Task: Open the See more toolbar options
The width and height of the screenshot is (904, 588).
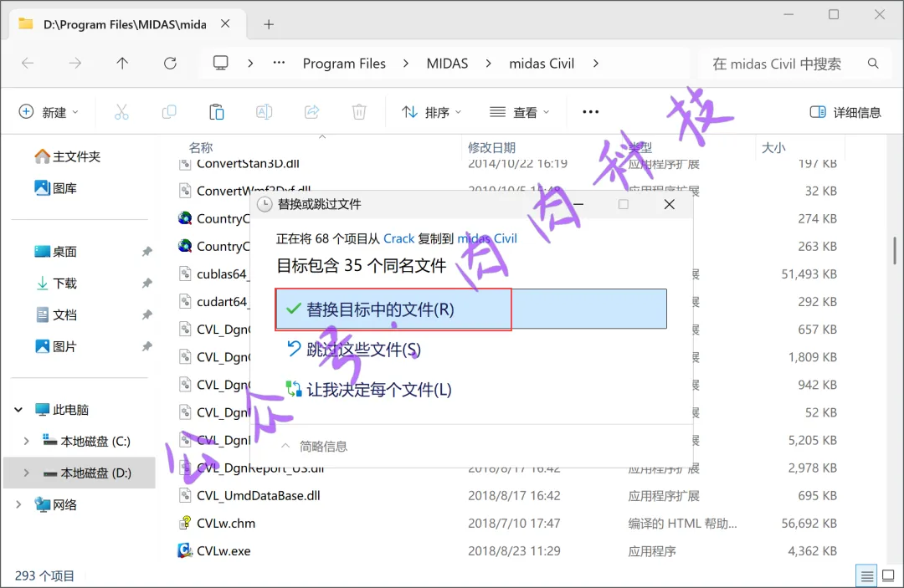Action: tap(591, 112)
